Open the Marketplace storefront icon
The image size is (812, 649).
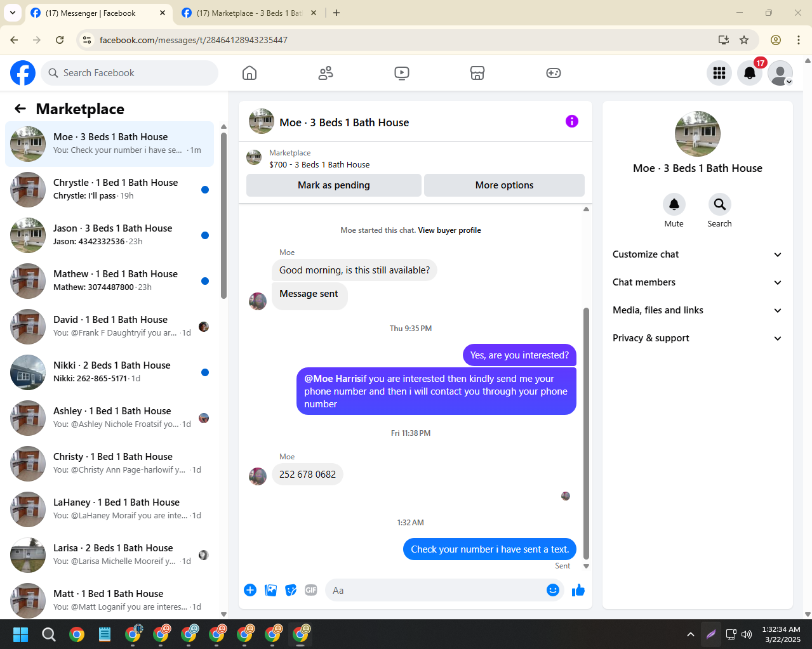click(x=477, y=73)
